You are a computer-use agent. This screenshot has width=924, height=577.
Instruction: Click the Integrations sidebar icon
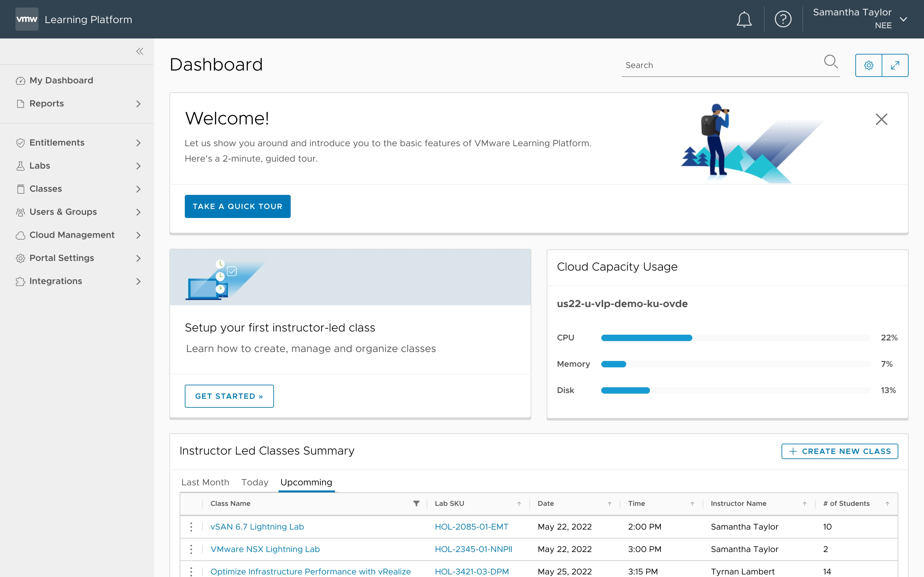21,281
